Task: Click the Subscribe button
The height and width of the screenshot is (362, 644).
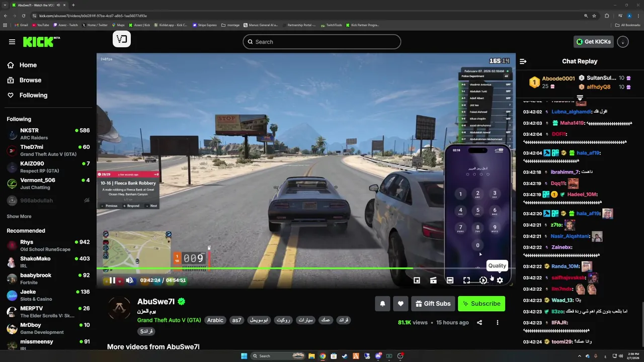Action: point(481,304)
